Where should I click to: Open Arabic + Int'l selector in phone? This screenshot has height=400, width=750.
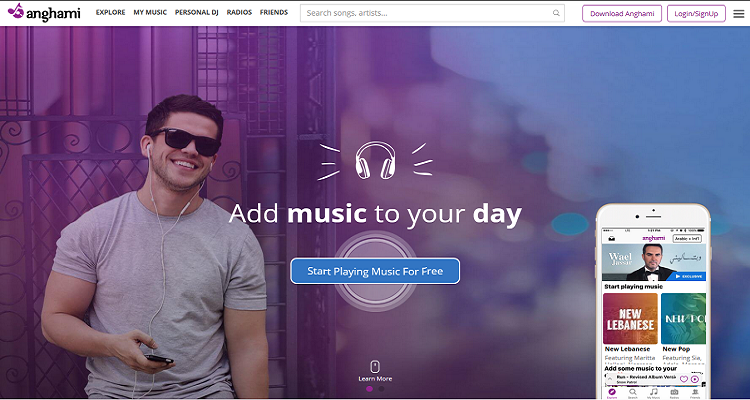pyautogui.click(x=687, y=238)
